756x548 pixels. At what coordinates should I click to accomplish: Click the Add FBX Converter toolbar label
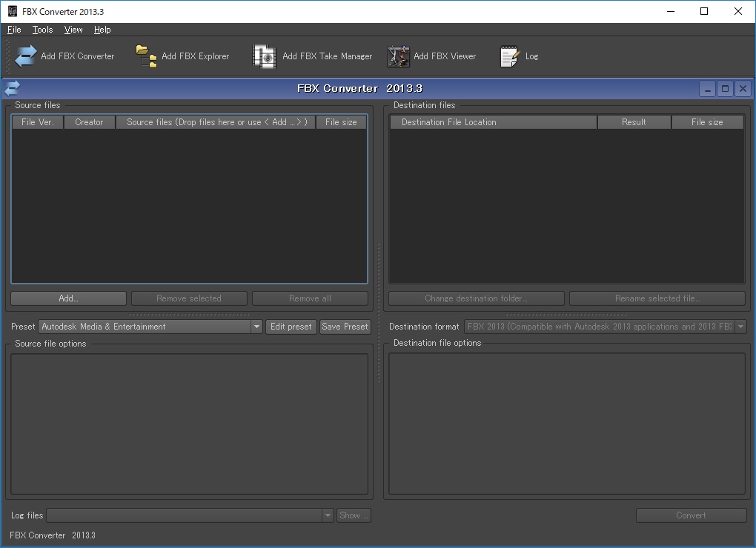click(x=78, y=56)
